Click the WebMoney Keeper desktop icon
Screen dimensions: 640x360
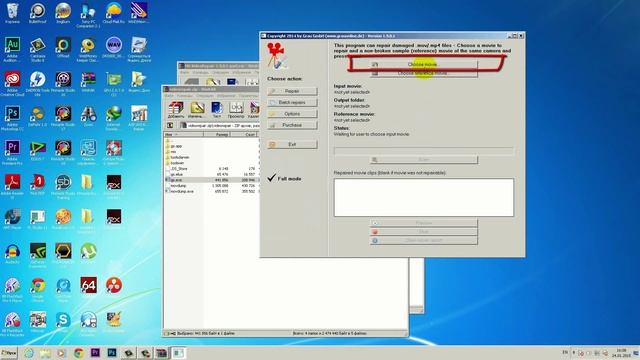point(88,49)
